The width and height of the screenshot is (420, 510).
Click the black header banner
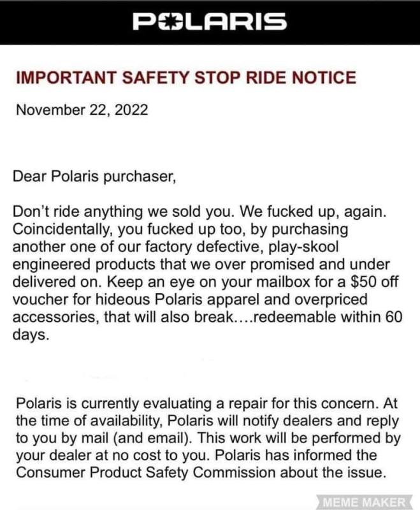(210, 22)
